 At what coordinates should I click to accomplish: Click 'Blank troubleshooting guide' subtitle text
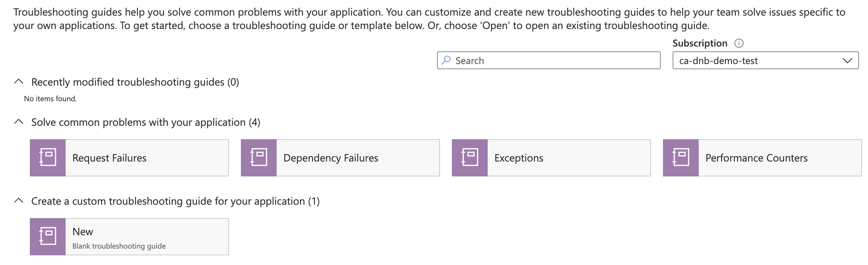tap(119, 246)
